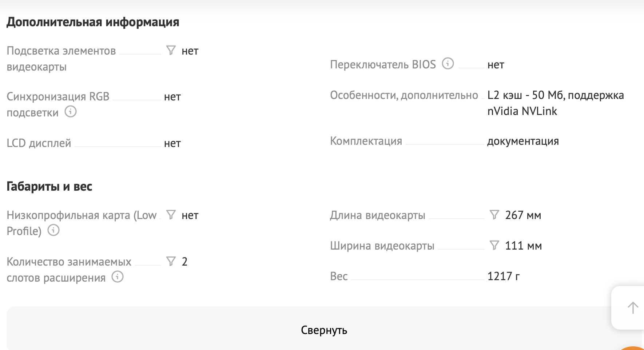This screenshot has width=644, height=350.
Task: Click the LCD дисплей label
Action: (39, 143)
